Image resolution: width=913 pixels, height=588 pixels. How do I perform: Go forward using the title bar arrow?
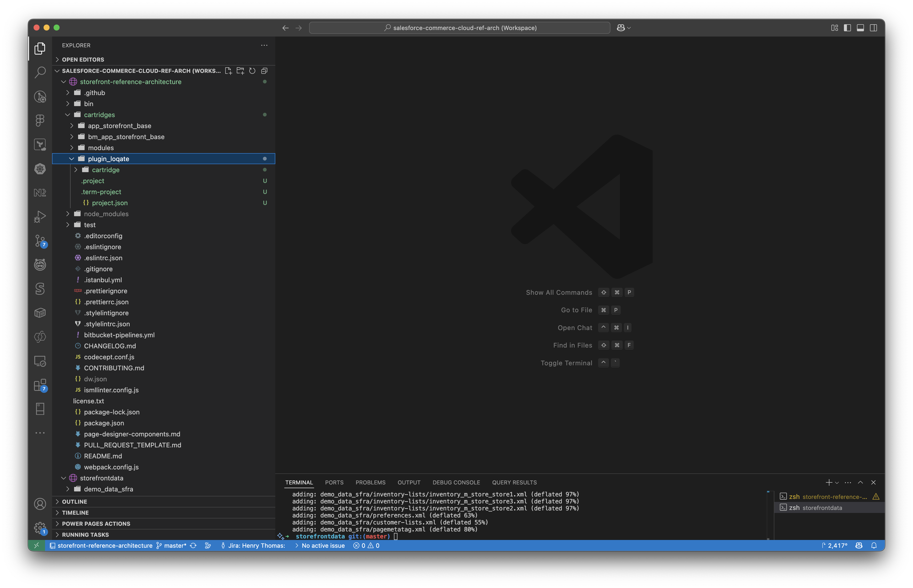click(x=299, y=28)
